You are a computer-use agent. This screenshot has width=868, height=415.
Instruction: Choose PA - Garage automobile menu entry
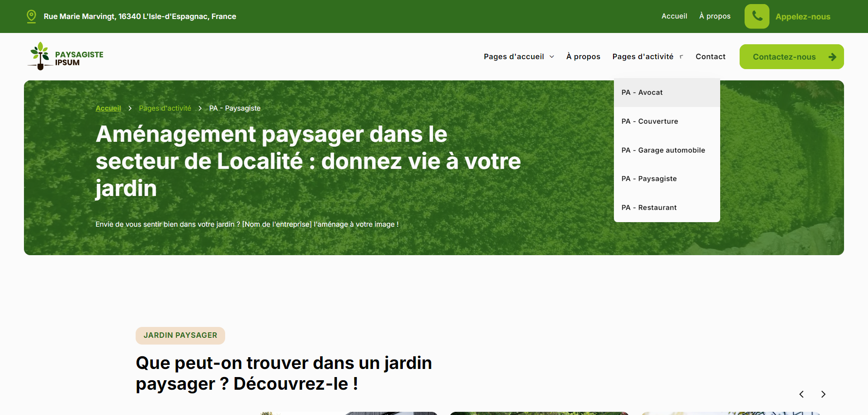click(663, 150)
